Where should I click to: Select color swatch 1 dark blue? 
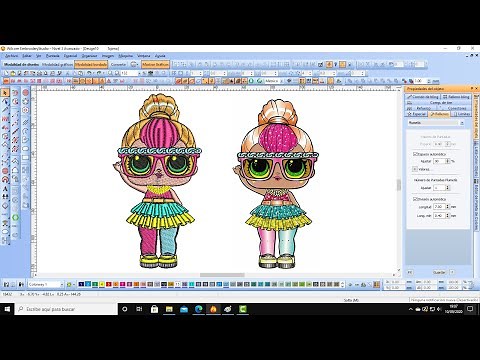81,284
